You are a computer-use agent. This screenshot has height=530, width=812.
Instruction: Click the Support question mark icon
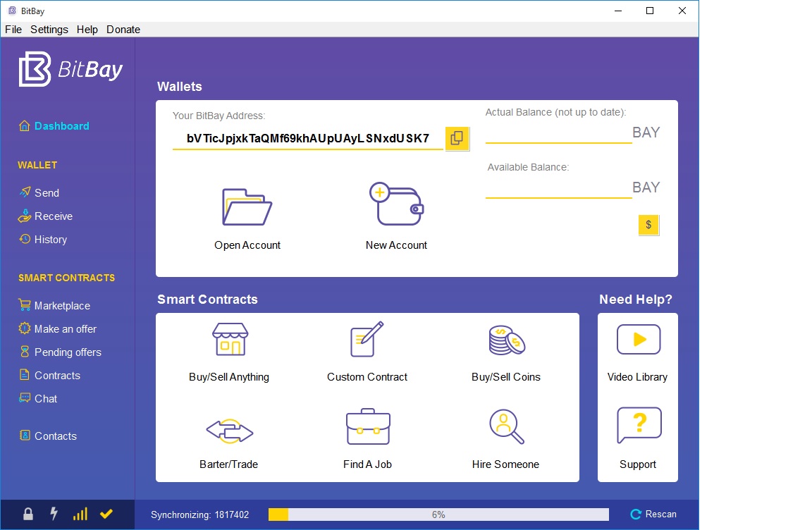pyautogui.click(x=639, y=426)
